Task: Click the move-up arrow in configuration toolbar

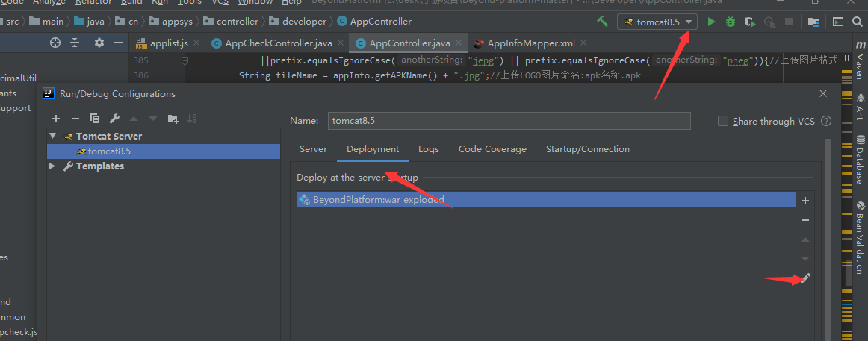Action: pyautogui.click(x=134, y=119)
